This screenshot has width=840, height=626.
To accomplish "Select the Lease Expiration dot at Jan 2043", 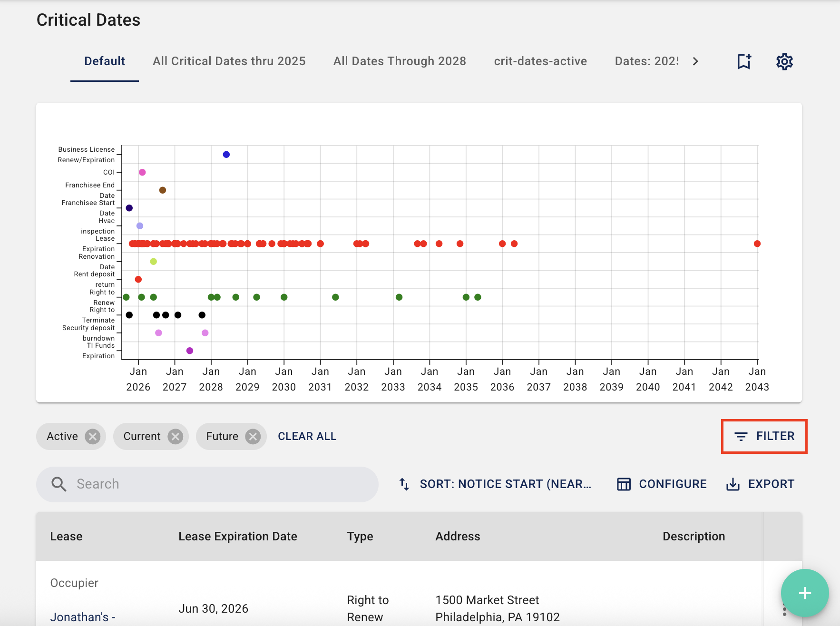I will tap(757, 244).
